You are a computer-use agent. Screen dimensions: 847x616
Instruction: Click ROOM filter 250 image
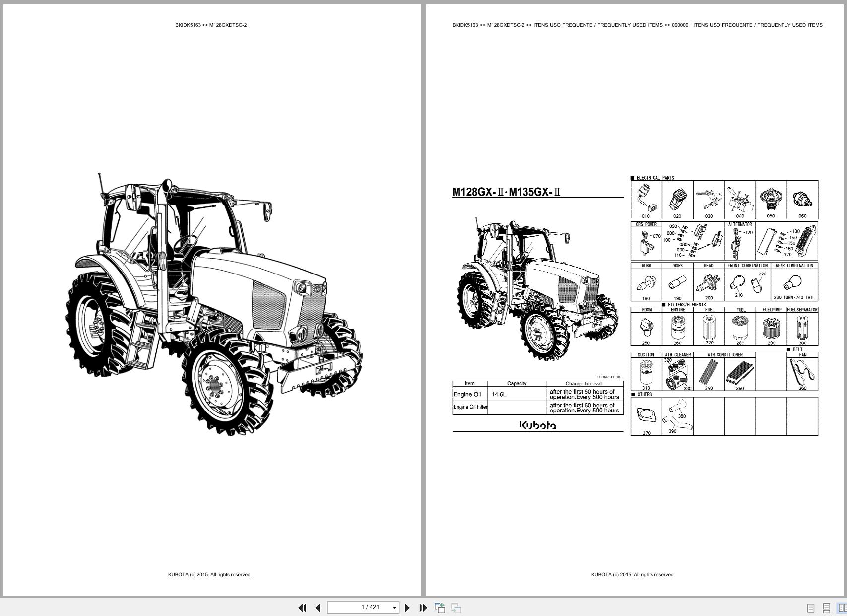tap(646, 327)
